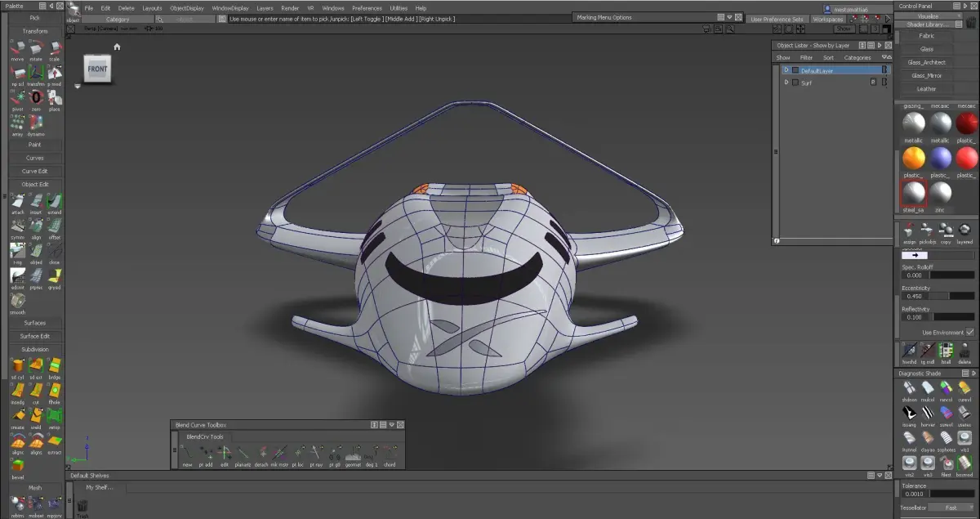Toggle Surf layer visibility box
This screenshot has width=980, height=519.
(x=795, y=83)
